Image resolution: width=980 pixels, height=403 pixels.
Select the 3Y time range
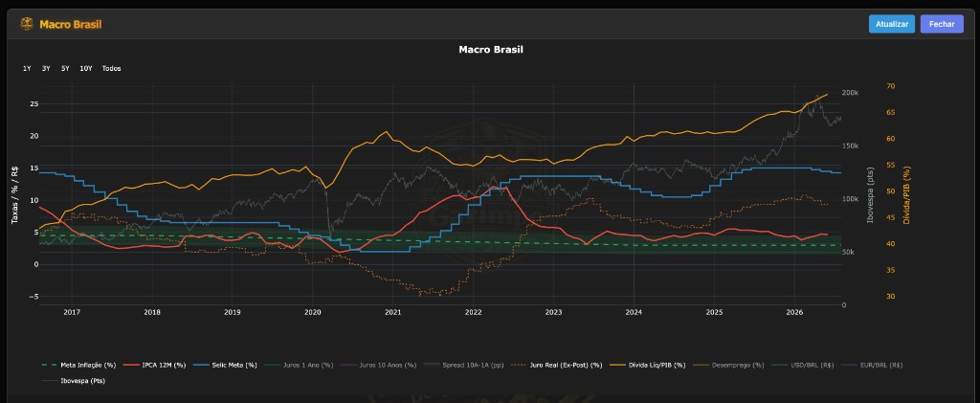[x=46, y=69]
